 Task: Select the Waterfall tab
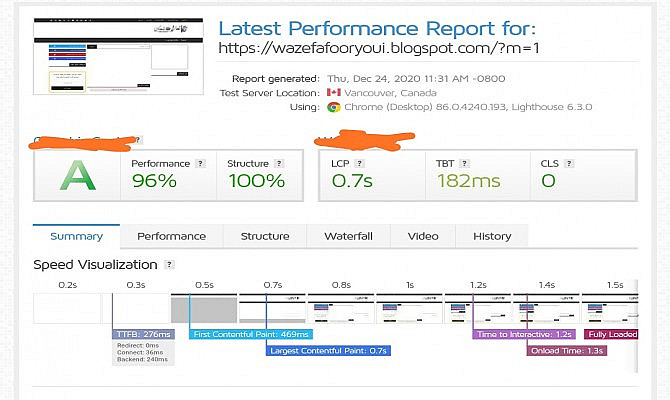click(x=348, y=236)
